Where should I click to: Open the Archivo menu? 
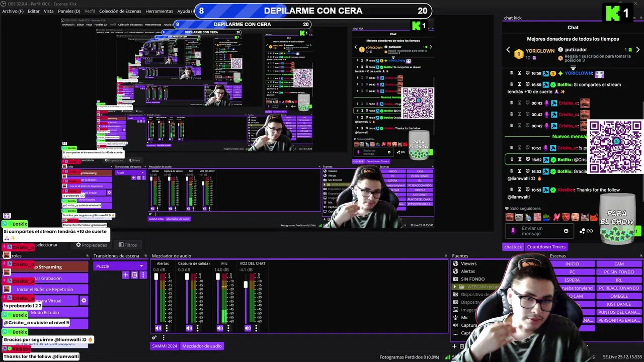click(x=13, y=11)
